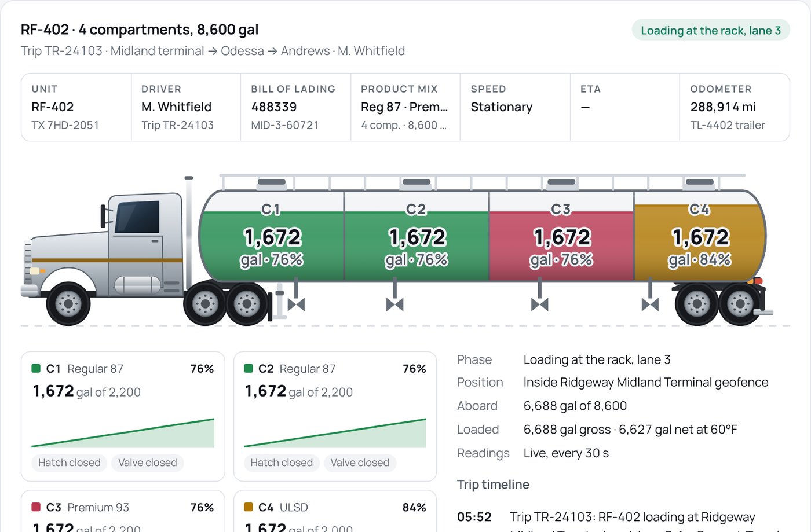
Task: Select the '05:52' timeline entry time
Action: click(474, 517)
